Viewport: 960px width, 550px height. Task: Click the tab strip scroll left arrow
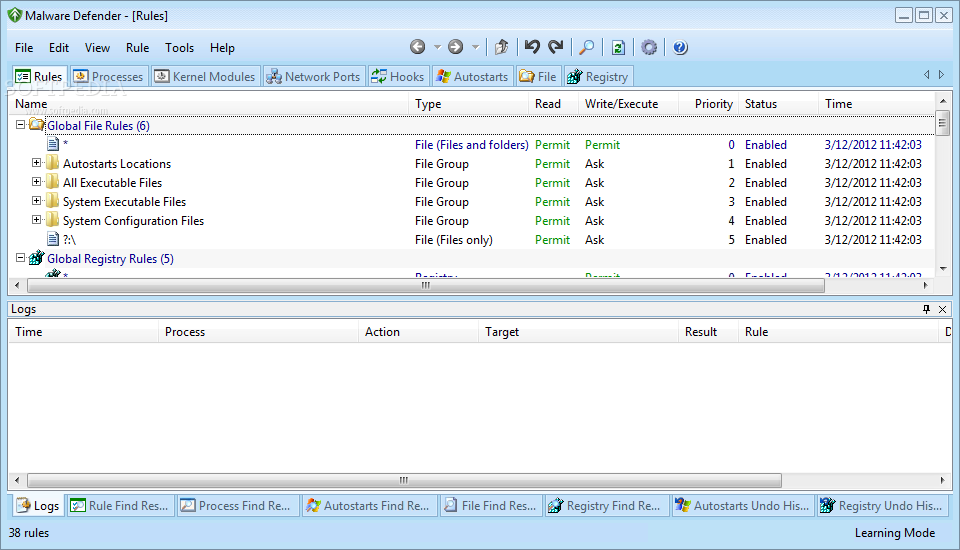point(926,75)
